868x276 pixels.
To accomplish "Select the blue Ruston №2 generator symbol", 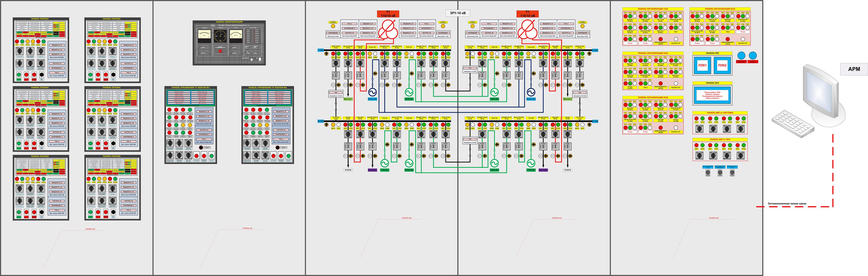I will [x=531, y=92].
